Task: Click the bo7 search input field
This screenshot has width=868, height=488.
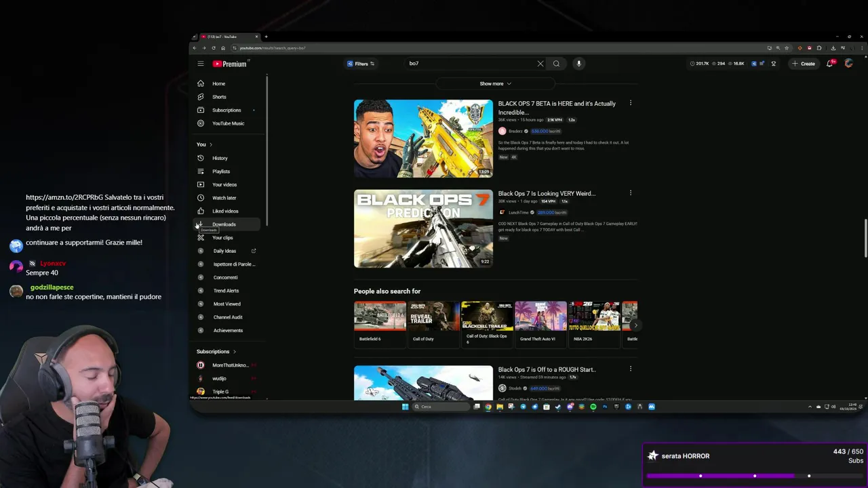Action: coord(470,64)
